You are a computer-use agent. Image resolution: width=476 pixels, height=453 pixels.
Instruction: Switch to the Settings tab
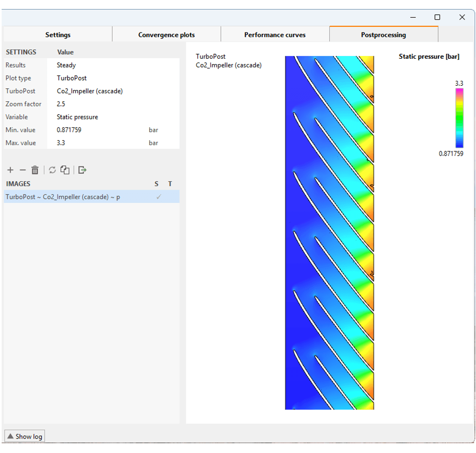coord(58,35)
